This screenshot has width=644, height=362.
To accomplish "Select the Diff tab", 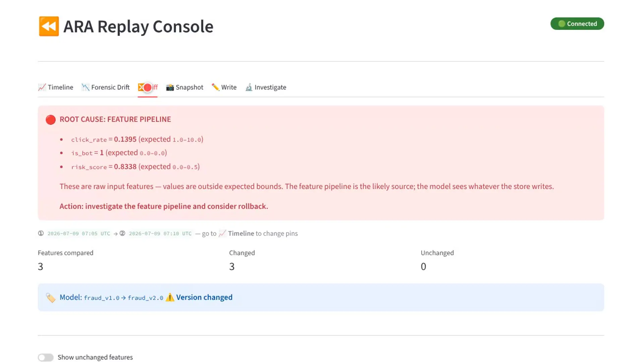I will pyautogui.click(x=148, y=87).
